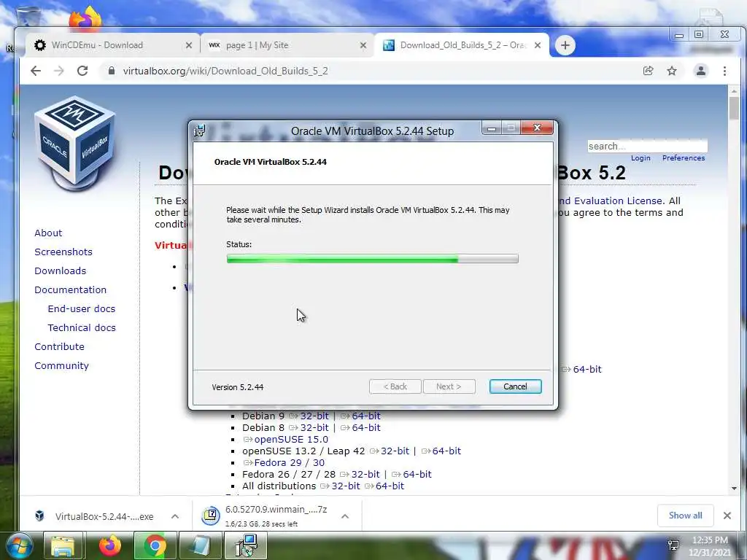747x560 pixels.
Task: Open Debian 8 64-bit download link
Action: click(366, 427)
